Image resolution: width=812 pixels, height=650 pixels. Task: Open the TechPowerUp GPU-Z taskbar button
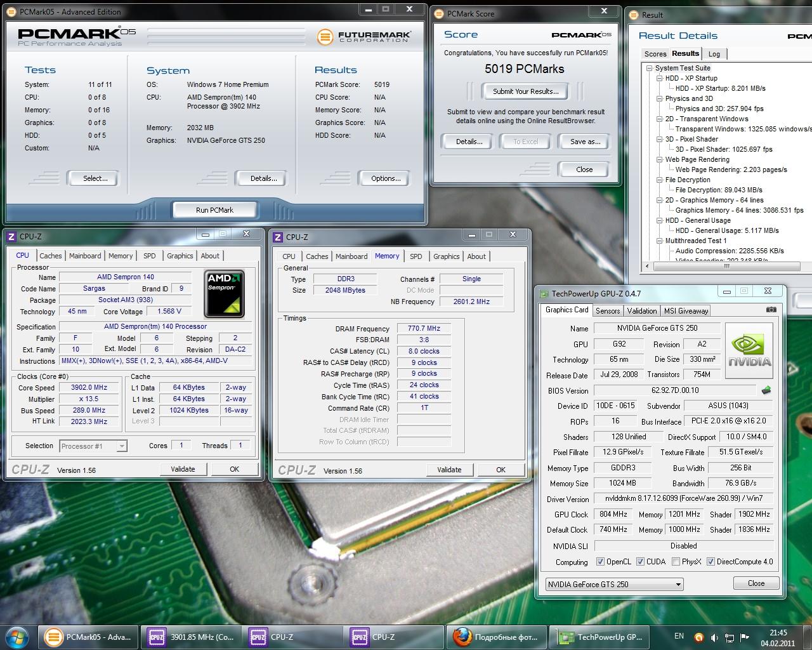[x=598, y=637]
